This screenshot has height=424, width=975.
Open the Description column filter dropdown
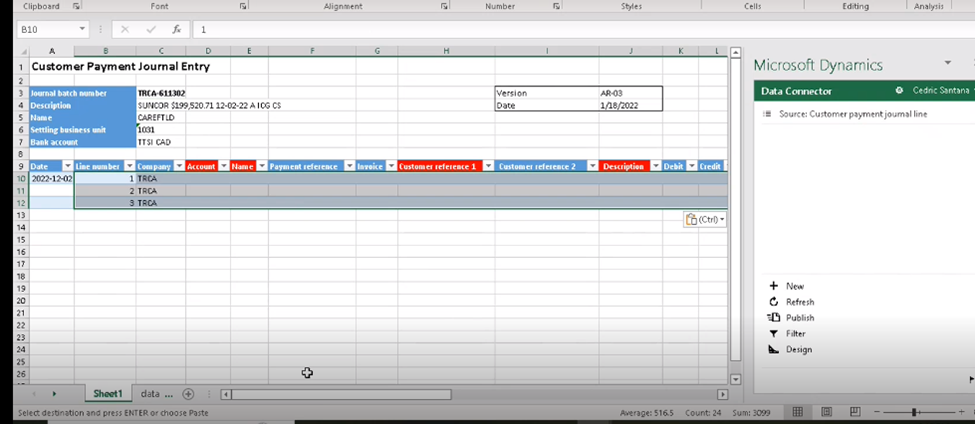pyautogui.click(x=655, y=166)
